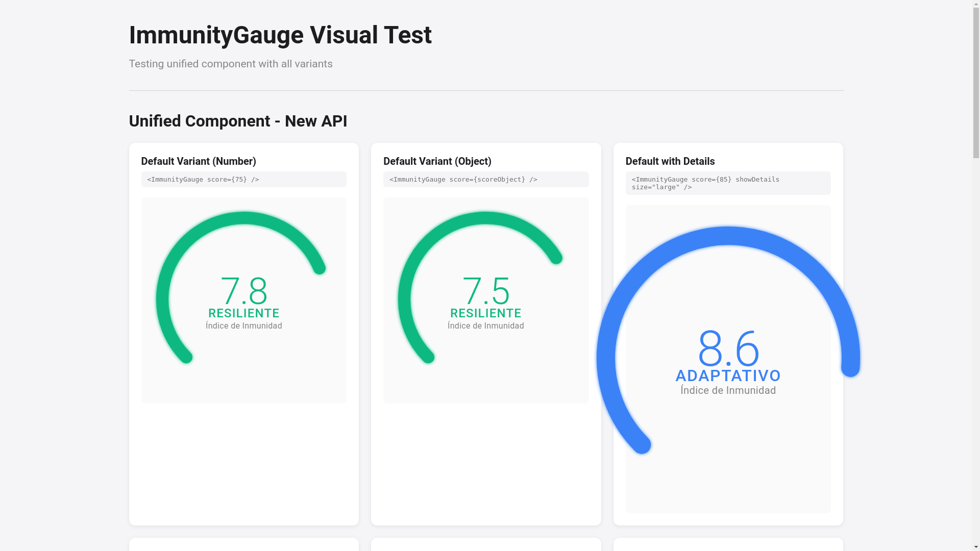Screen dimensions: 980x551
Task: Click the code snippet with showDetails size="large"
Action: tap(728, 183)
